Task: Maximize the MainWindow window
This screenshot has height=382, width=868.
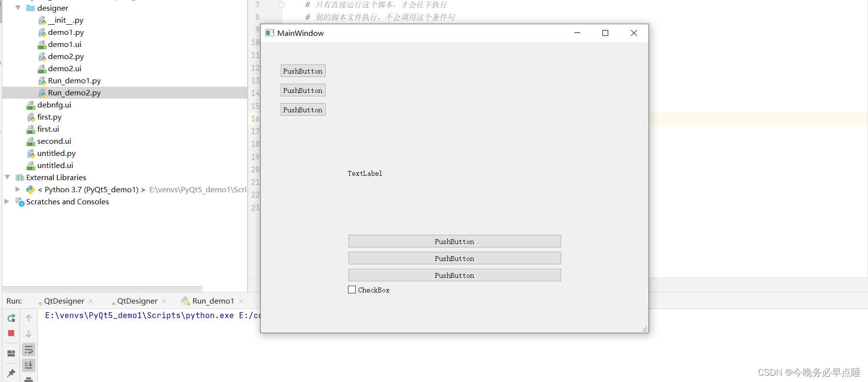Action: click(x=605, y=33)
